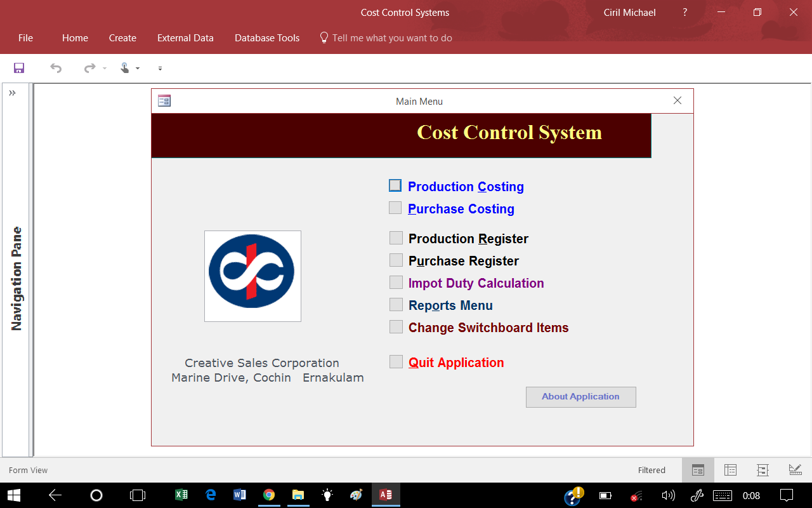The height and width of the screenshot is (508, 812).
Task: Open Cortana circle icon on taskbar
Action: tap(96, 495)
